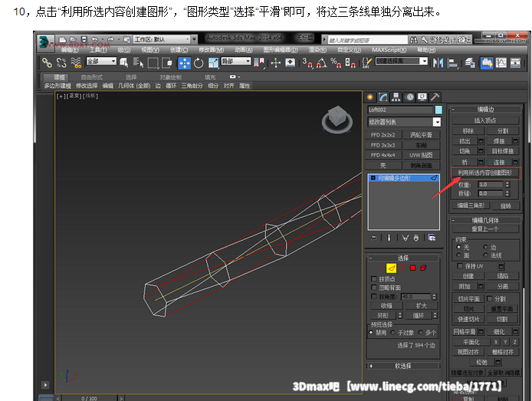Open the 修改器(M) menu
The height and width of the screenshot is (401, 532).
click(x=211, y=50)
